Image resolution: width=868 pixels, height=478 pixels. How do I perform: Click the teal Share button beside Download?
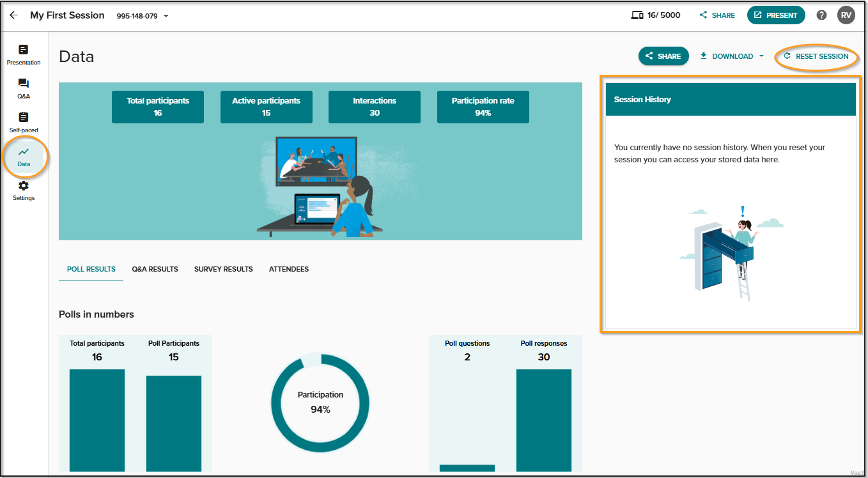point(663,56)
